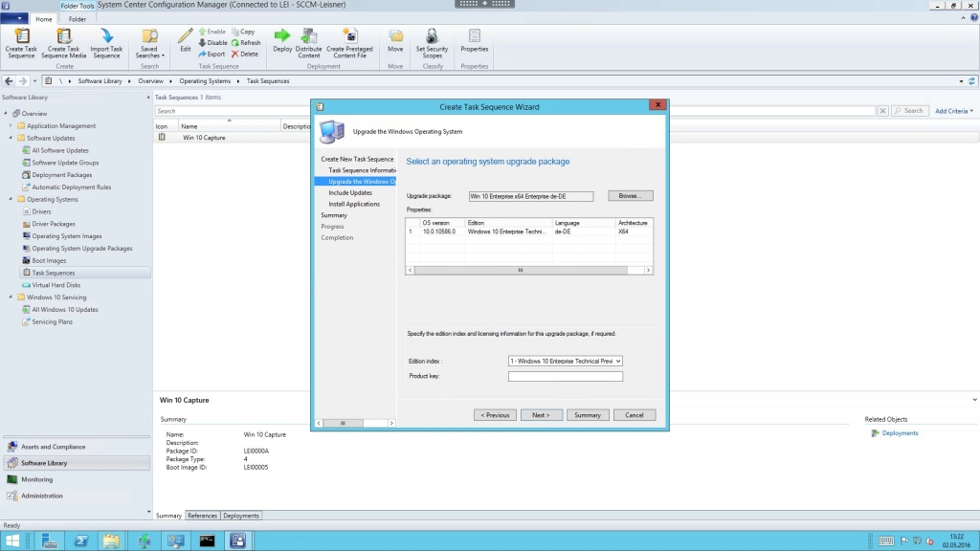Click Browse button in wizard

[x=630, y=195]
